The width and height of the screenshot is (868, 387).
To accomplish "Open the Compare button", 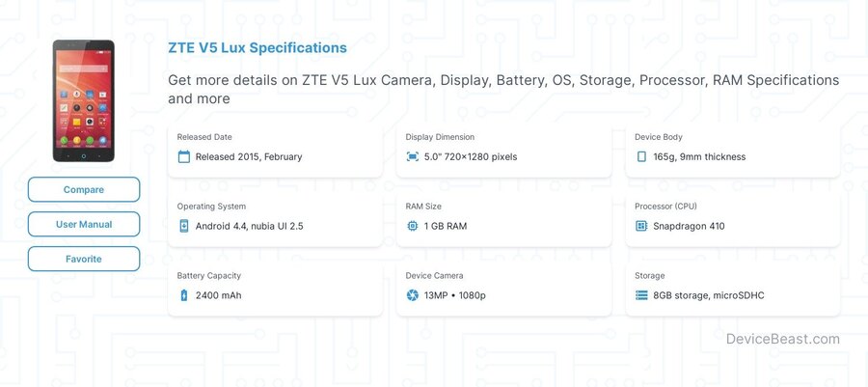I will (84, 189).
